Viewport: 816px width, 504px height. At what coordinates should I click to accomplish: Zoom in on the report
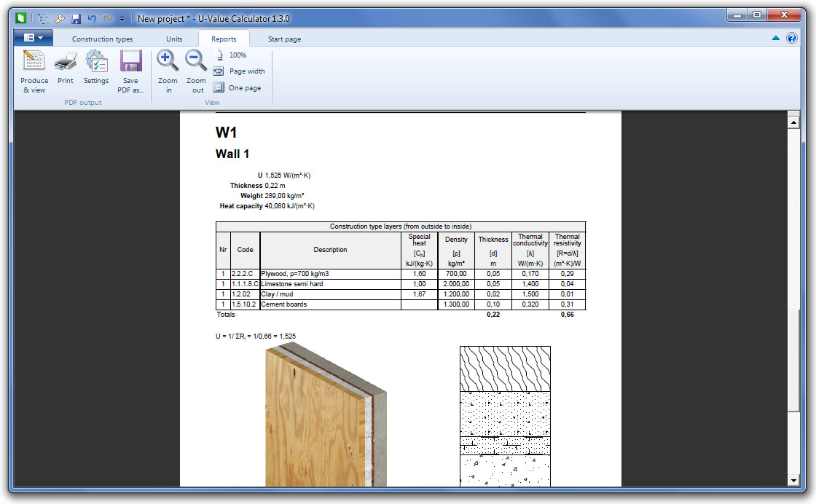[168, 71]
